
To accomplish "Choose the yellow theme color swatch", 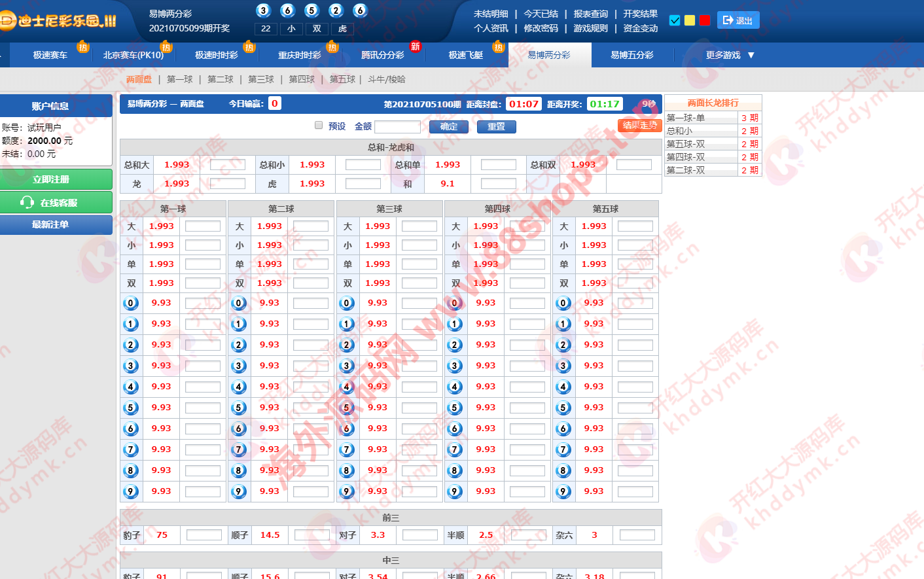I will click(x=690, y=20).
